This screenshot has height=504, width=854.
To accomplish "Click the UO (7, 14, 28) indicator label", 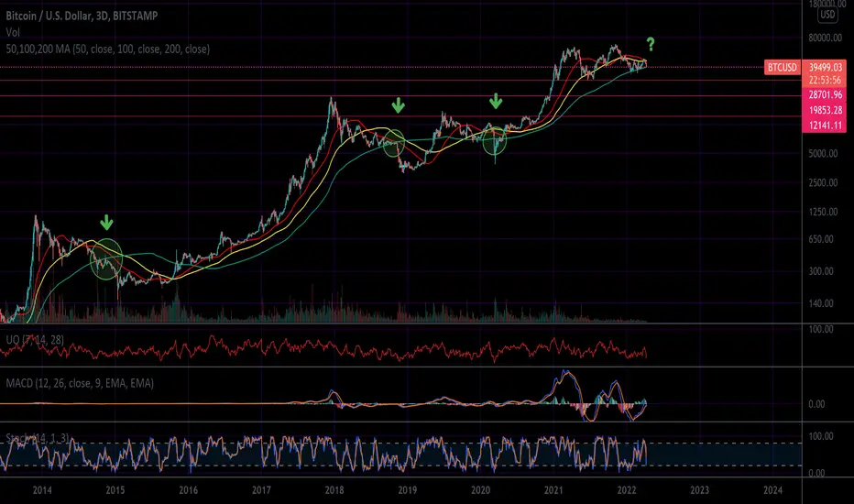I will pyautogui.click(x=35, y=340).
